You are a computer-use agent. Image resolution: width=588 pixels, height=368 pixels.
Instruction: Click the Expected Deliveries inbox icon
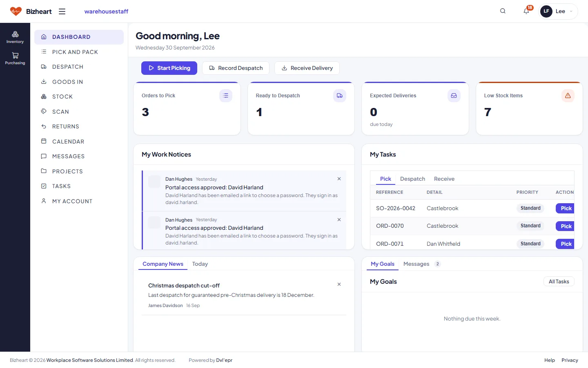point(454,96)
